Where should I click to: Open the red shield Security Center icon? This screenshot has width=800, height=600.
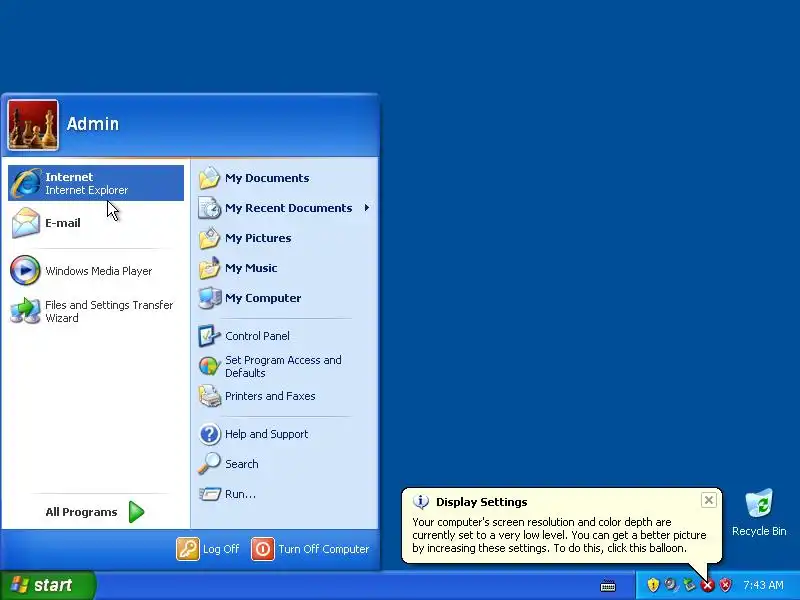point(725,585)
